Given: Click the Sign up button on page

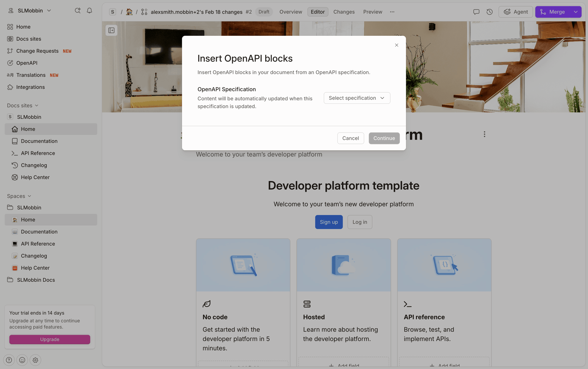Looking at the screenshot, I should 329,222.
